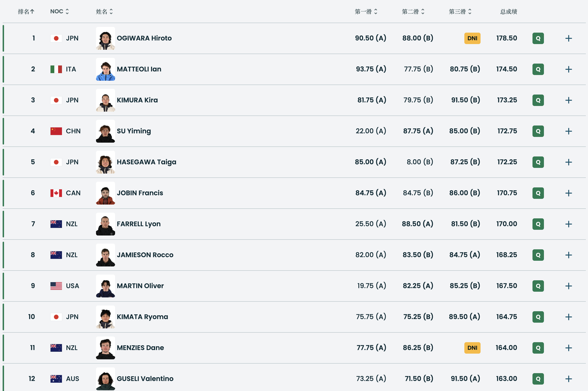The width and height of the screenshot is (588, 391).
Task: Expand SU Yiming run details
Action: [x=568, y=131]
